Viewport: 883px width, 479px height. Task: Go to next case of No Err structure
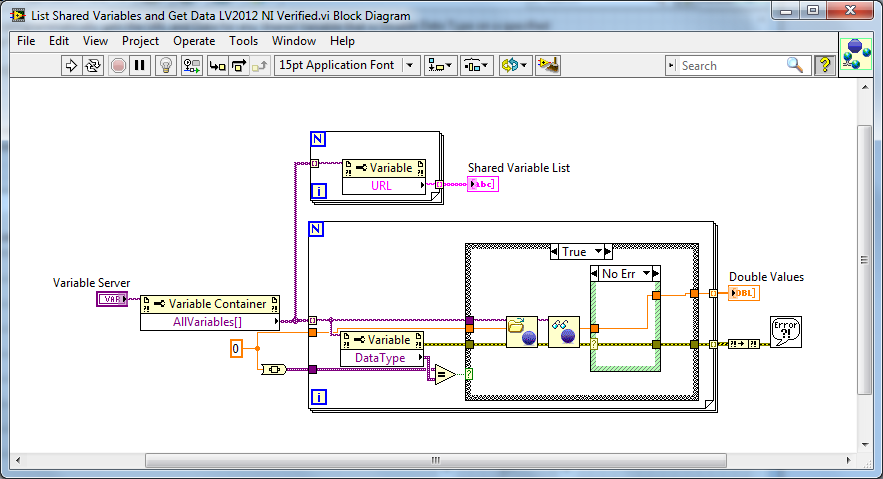(x=656, y=274)
